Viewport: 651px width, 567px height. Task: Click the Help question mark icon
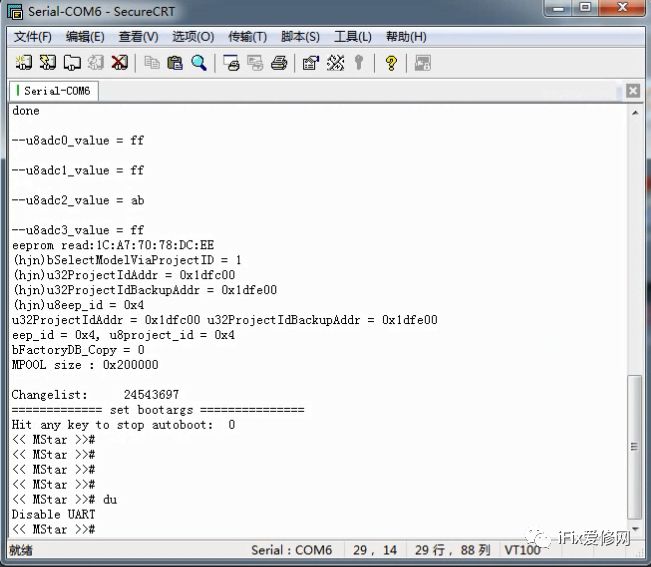[391, 63]
